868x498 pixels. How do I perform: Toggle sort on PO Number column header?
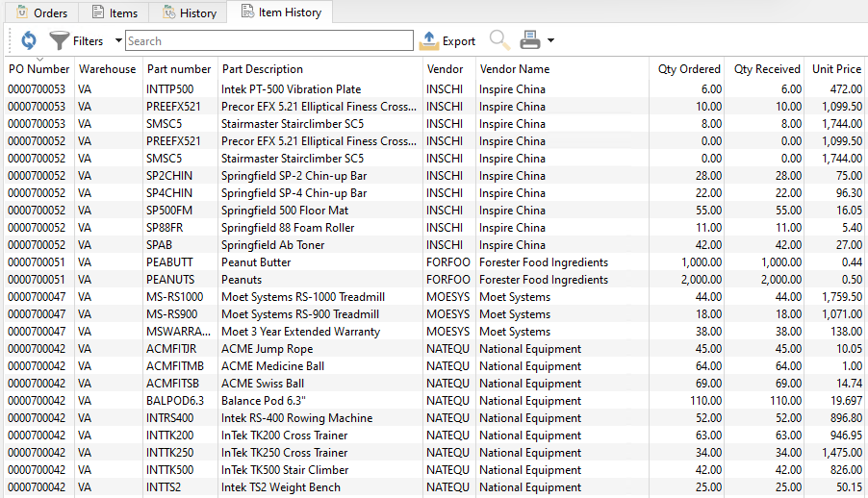[x=39, y=69]
